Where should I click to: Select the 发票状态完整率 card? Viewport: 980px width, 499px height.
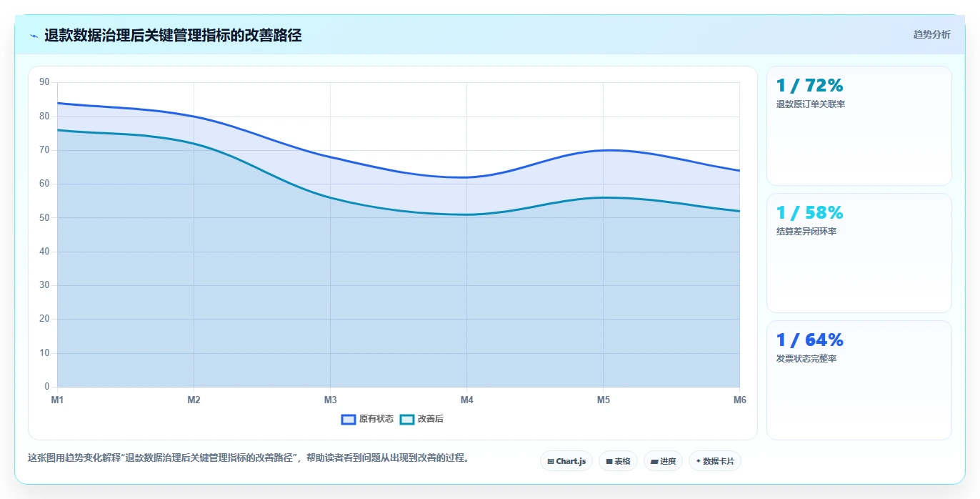[859, 380]
